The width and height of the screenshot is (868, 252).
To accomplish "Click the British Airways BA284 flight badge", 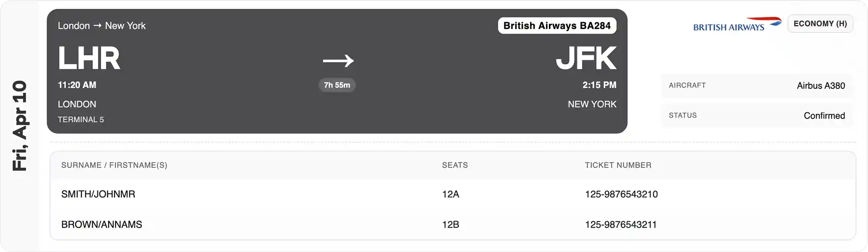I will pos(557,26).
